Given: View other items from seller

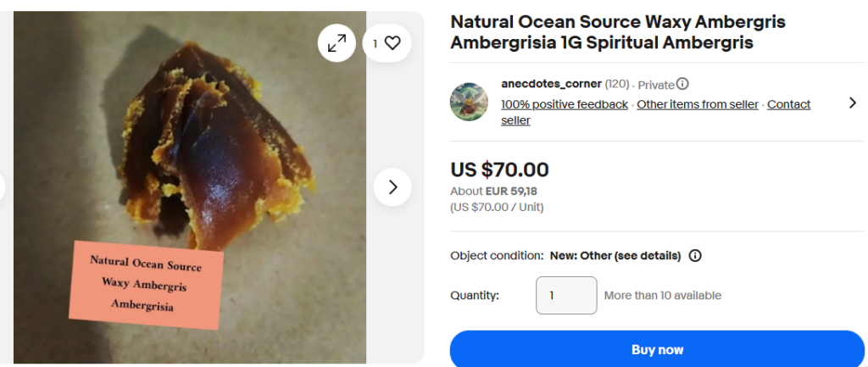Looking at the screenshot, I should pos(697,104).
